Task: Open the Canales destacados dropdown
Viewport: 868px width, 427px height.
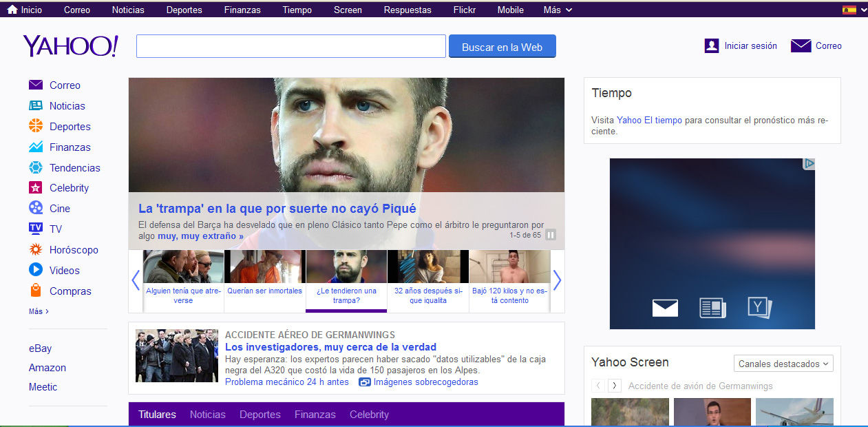Action: pyautogui.click(x=783, y=364)
